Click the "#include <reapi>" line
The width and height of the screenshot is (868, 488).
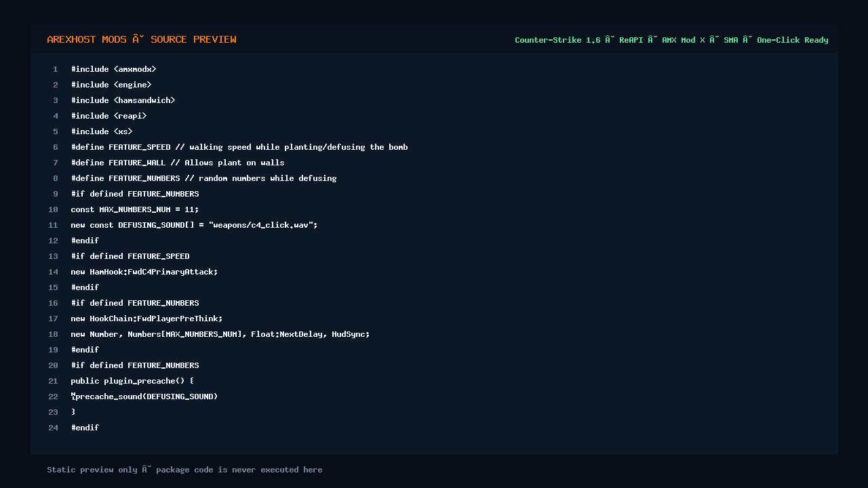108,116
